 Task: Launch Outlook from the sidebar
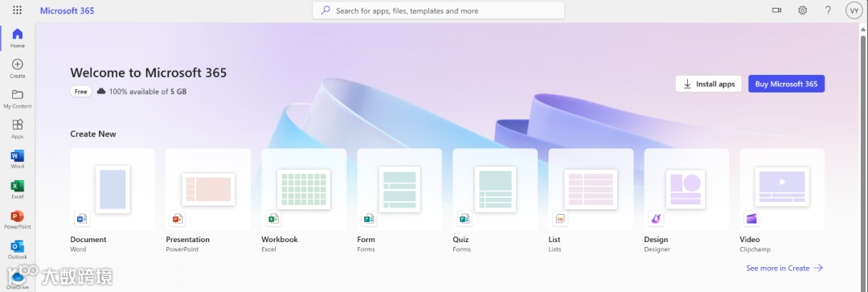coord(17,249)
